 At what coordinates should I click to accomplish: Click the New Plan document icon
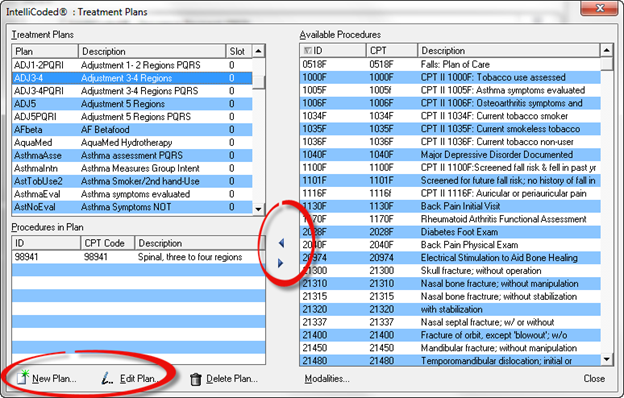[x=23, y=377]
